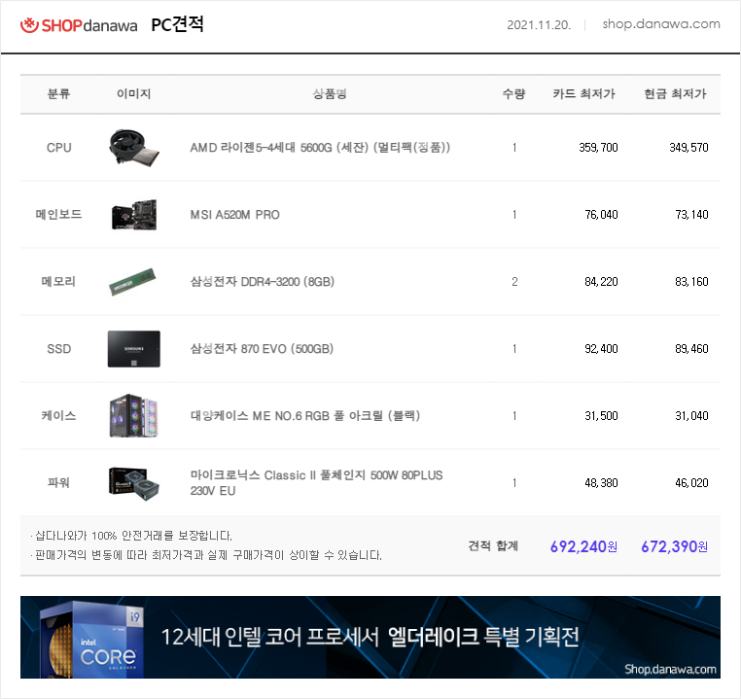This screenshot has width=741, height=700.
Task: Click the AMD Ryzen CPU product image
Action: tap(134, 148)
